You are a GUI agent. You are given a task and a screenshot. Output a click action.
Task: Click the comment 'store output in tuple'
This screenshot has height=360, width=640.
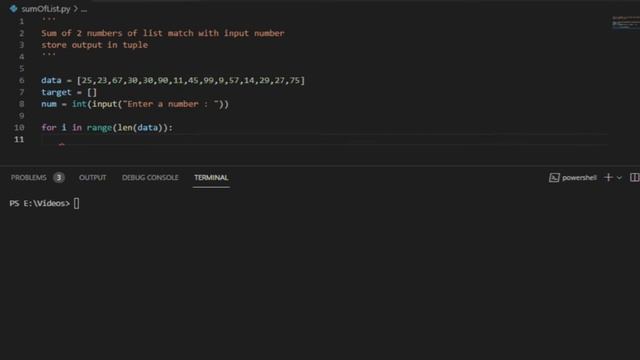click(x=95, y=45)
